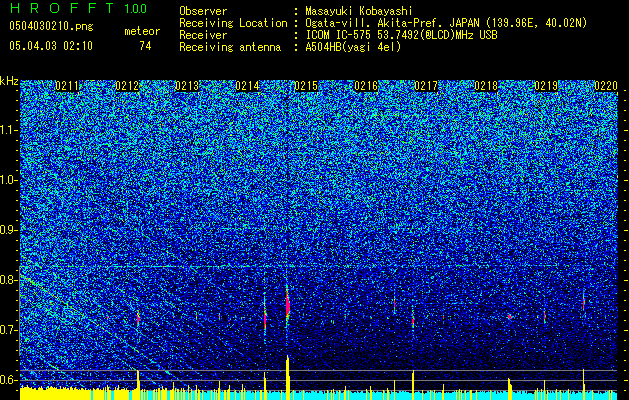Click time marker 0218

point(486,86)
